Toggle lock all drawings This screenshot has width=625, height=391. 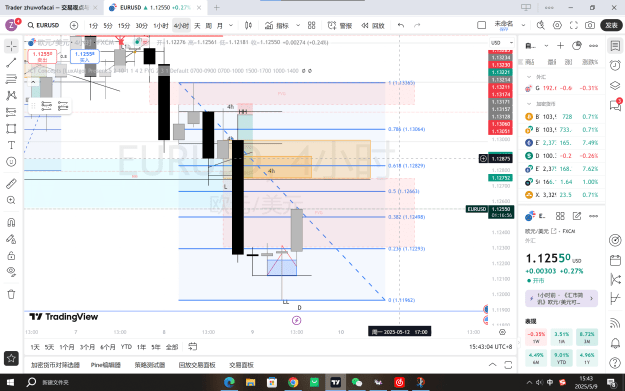click(11, 255)
